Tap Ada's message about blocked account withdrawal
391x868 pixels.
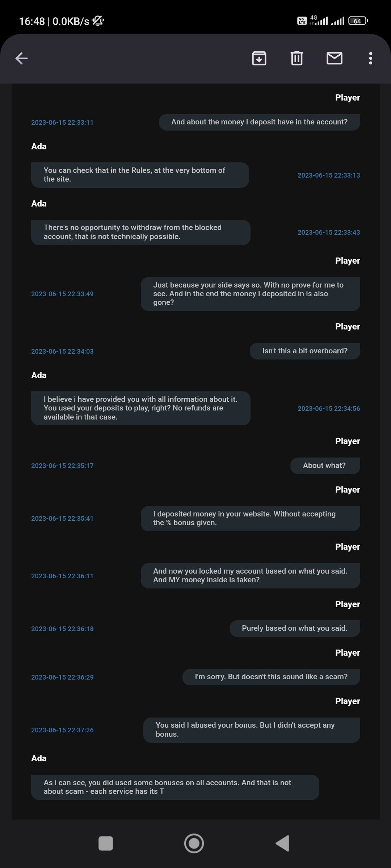point(140,232)
